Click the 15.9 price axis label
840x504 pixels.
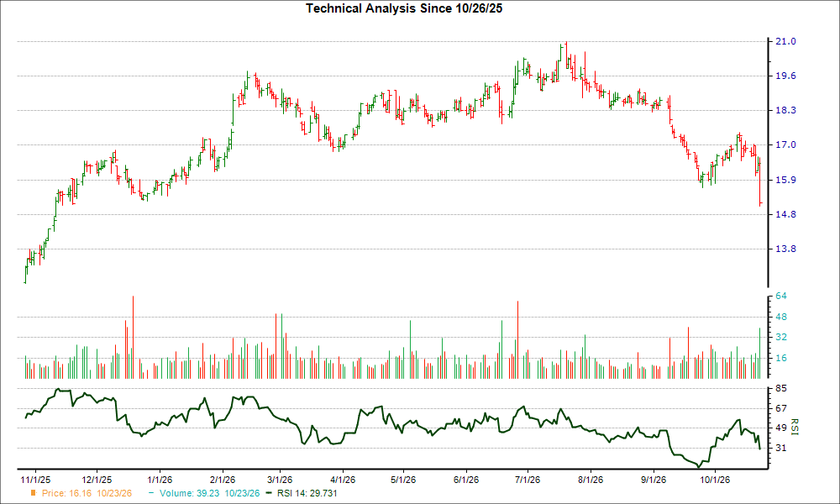tap(785, 180)
